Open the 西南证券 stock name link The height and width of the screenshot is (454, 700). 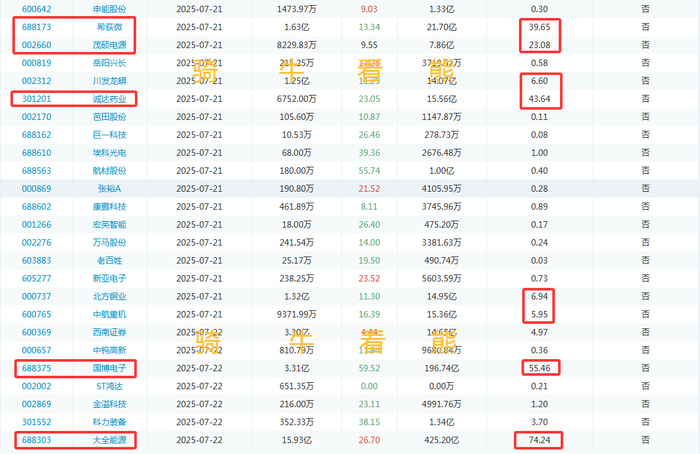109,332
